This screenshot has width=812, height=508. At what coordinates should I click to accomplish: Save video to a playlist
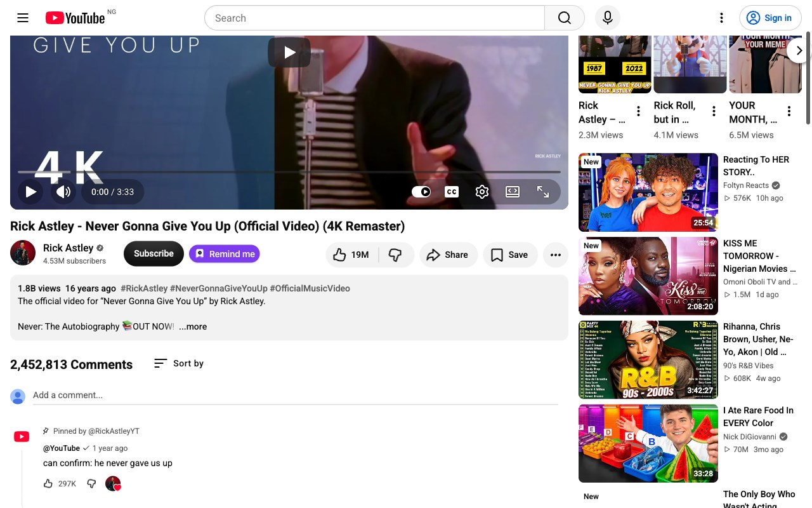point(509,255)
